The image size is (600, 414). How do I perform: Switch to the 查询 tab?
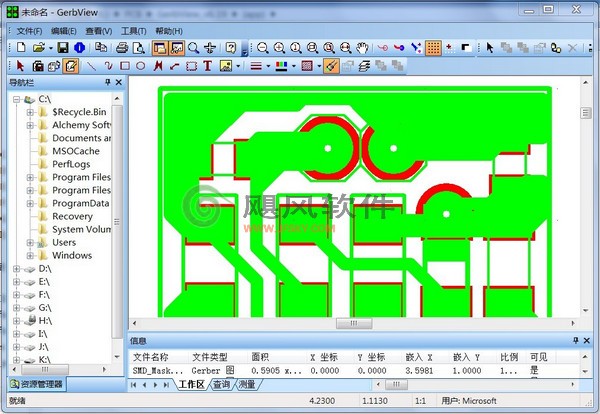point(221,384)
